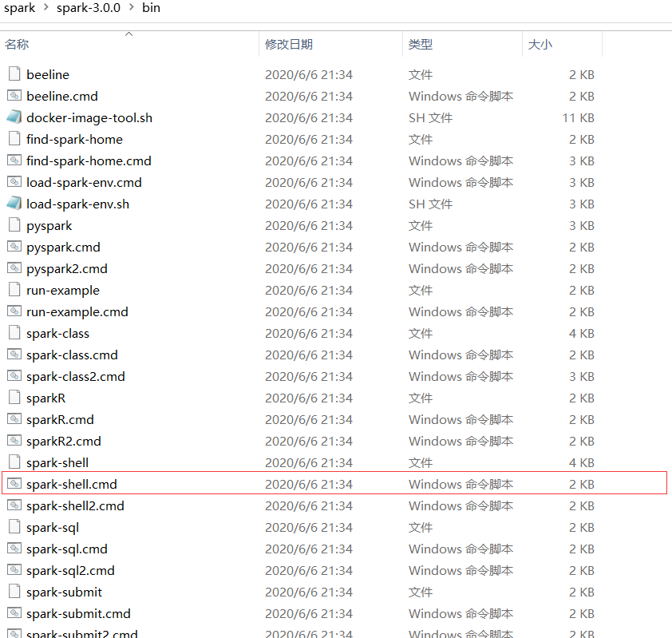Image resolution: width=672 pixels, height=638 pixels.
Task: Expand the chevron after spark-3.0.0 in breadcrumb
Action: (x=132, y=8)
